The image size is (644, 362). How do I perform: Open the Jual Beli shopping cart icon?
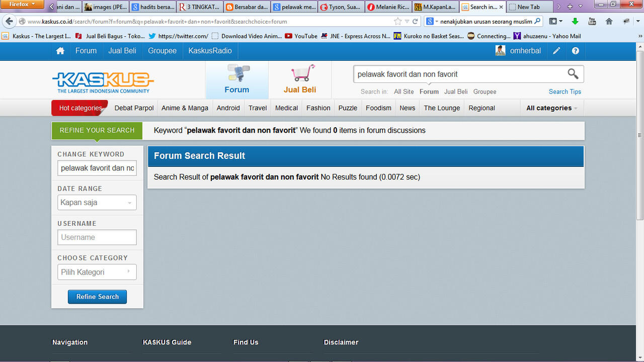click(x=303, y=73)
